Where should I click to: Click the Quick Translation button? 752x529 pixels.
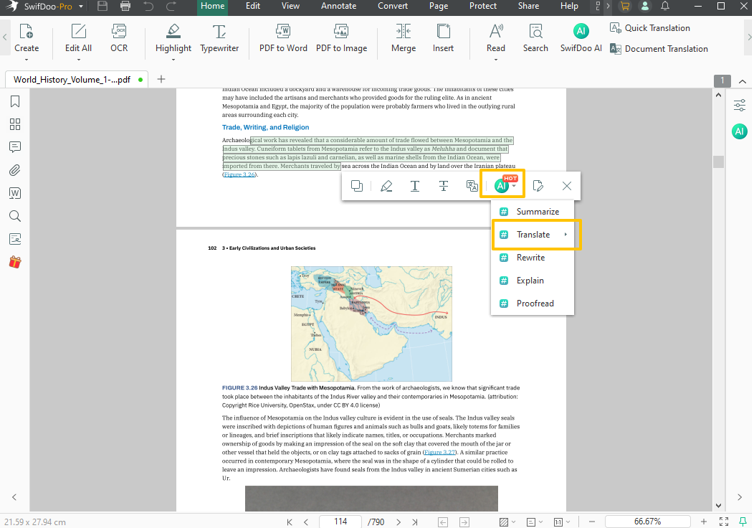pos(650,28)
